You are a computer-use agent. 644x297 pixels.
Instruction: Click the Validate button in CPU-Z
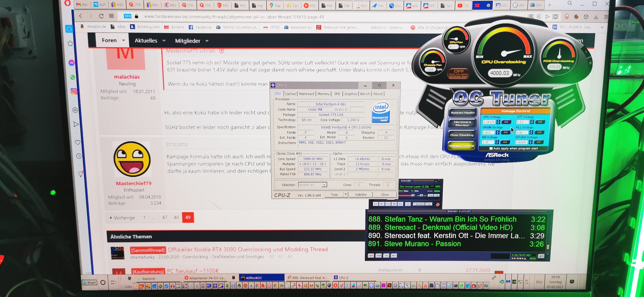[361, 195]
